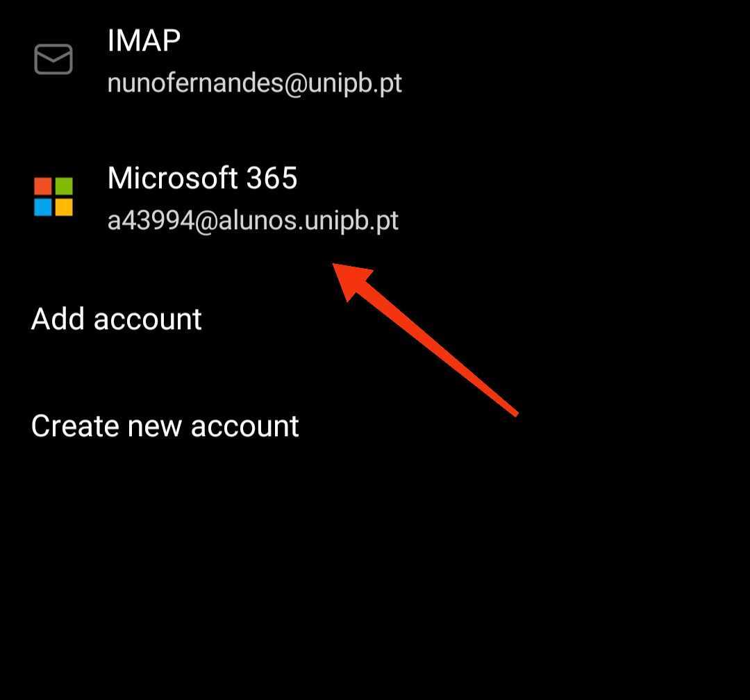
Task: Open the IMAP account entry
Action: coord(375,61)
